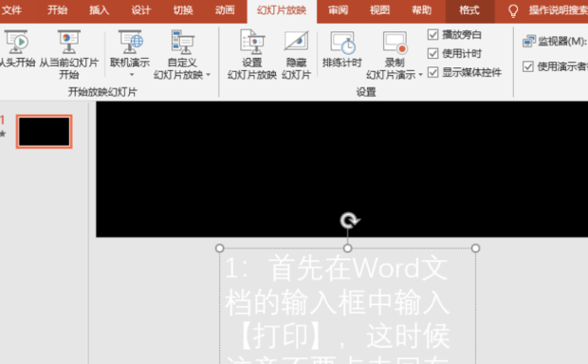Expand 录制幻灯片演示 dropdown arrow
The image size is (588, 364).
tap(420, 75)
